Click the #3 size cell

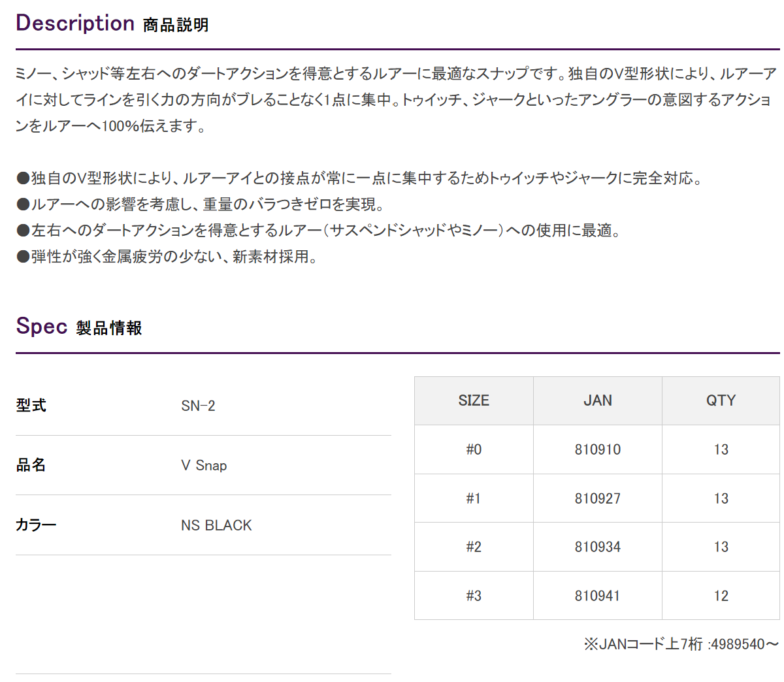tap(474, 596)
